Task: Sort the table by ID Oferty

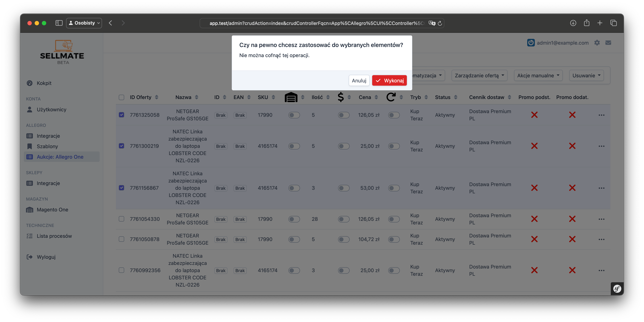Action: (144, 97)
